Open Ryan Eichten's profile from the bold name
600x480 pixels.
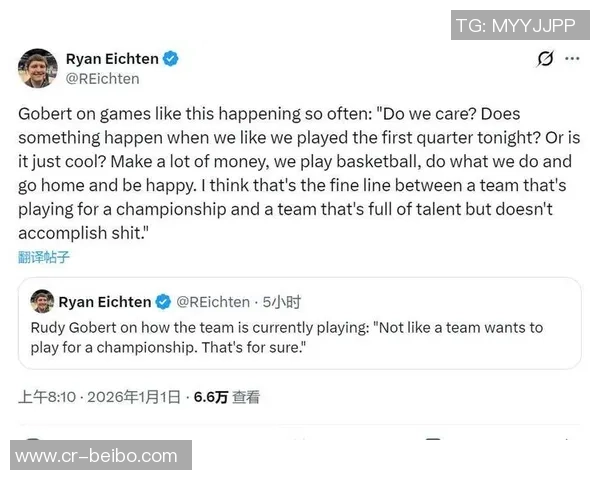(112, 59)
